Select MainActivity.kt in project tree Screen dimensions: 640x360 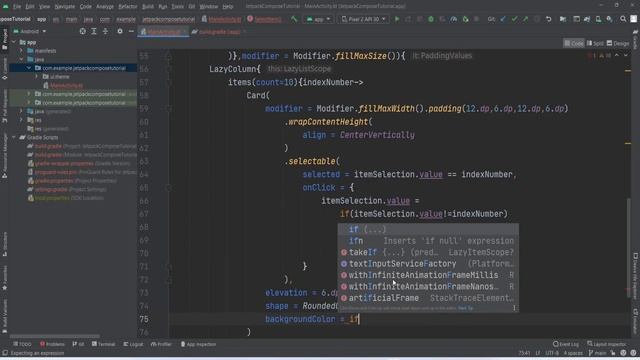[x=63, y=85]
